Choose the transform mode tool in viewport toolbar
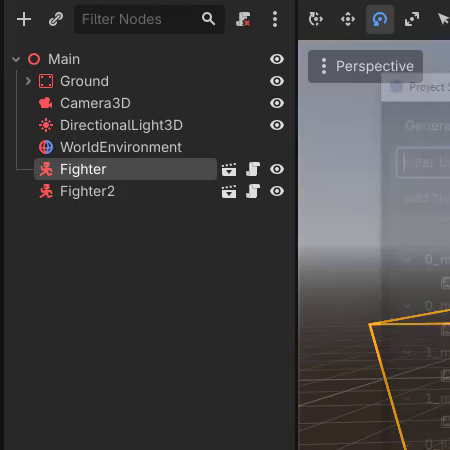Image resolution: width=450 pixels, height=450 pixels. 315,19
